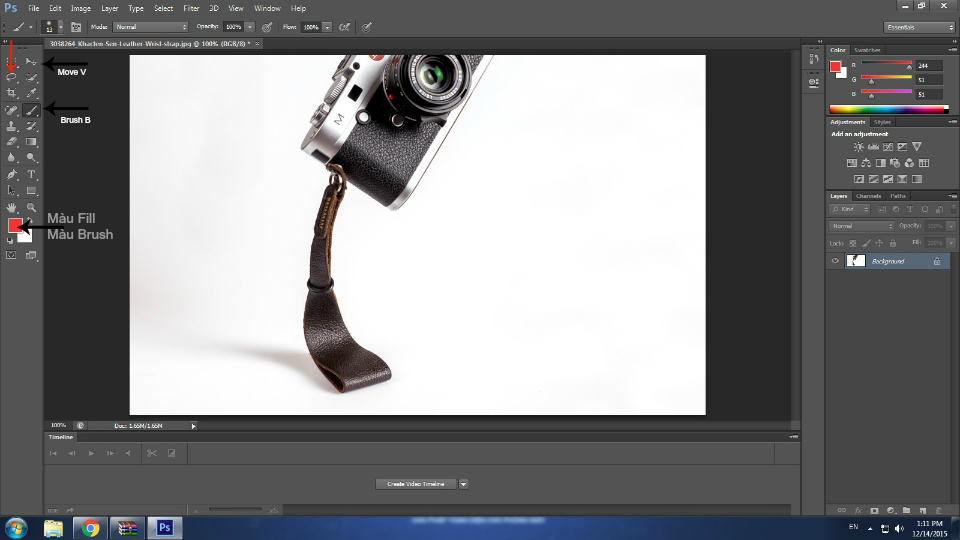Pick a color from the spectrum ramp
The width and height of the screenshot is (960, 540).
pos(889,110)
